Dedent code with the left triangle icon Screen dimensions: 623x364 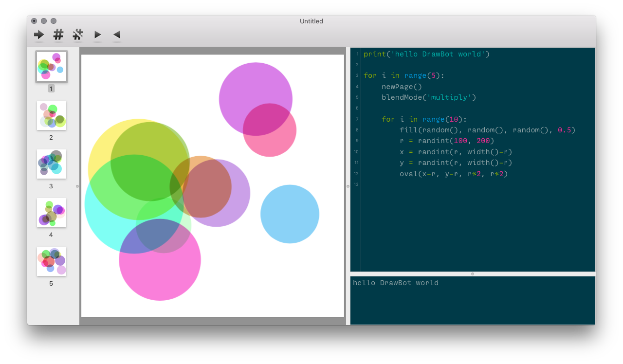click(x=117, y=35)
